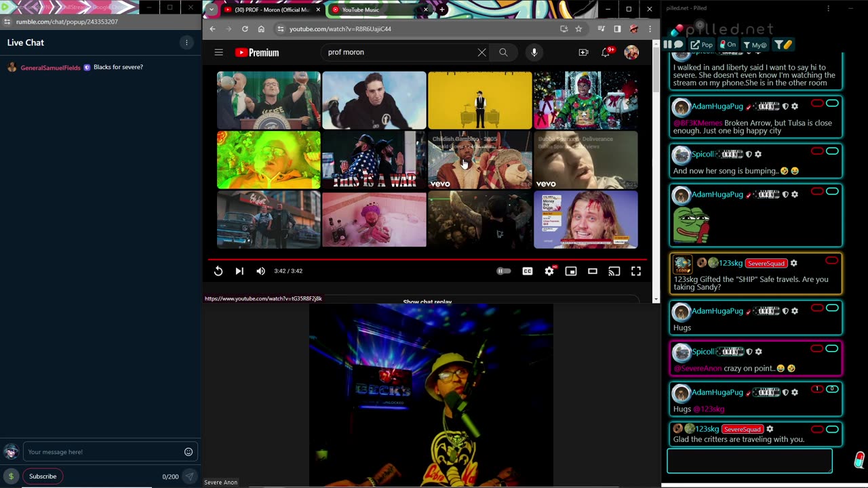Expand Chrome tab search dropdown

pyautogui.click(x=212, y=9)
